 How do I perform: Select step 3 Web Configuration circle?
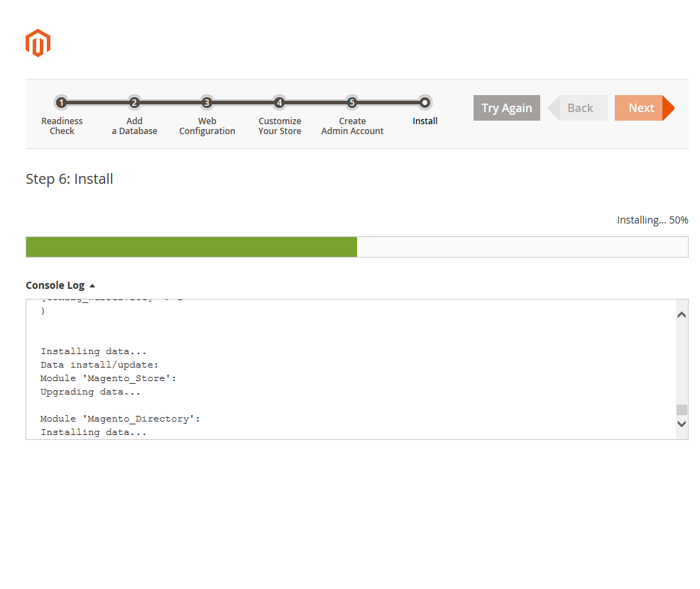[x=207, y=103]
